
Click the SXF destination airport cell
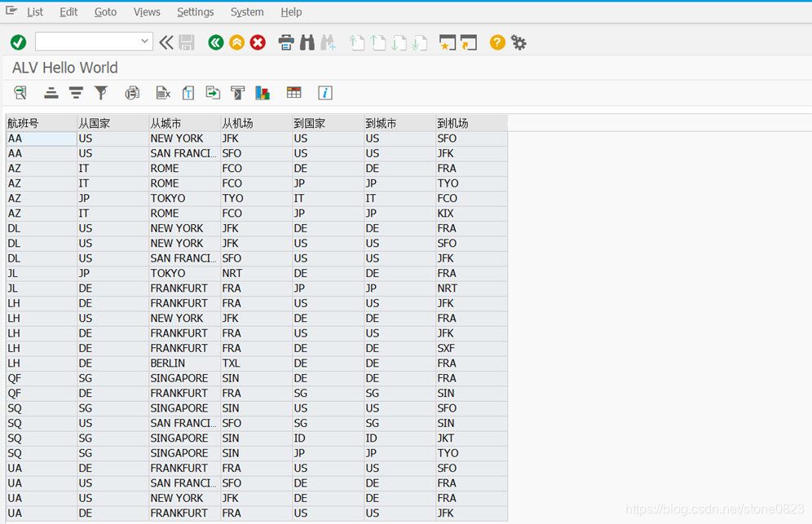[471, 348]
